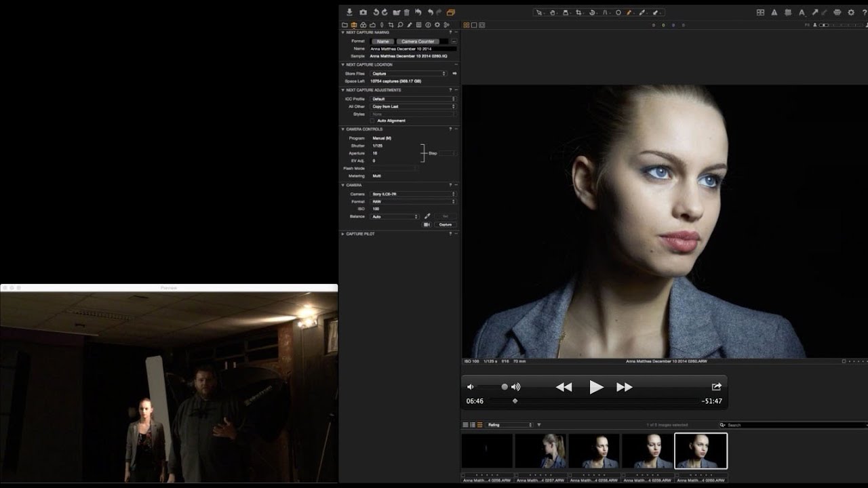Toggle orange filmstrip view icon
868x488 pixels.
480,425
